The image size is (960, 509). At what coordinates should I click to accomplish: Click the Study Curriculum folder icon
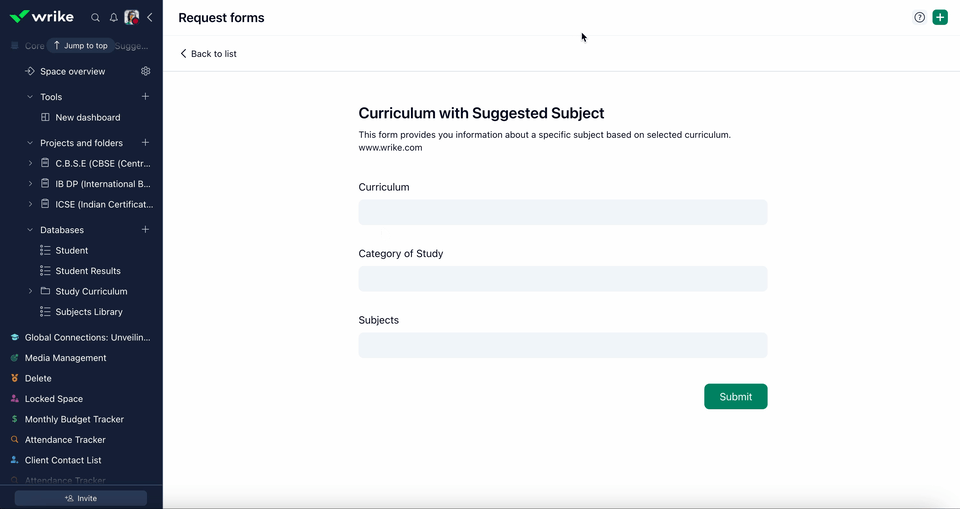[x=45, y=291]
